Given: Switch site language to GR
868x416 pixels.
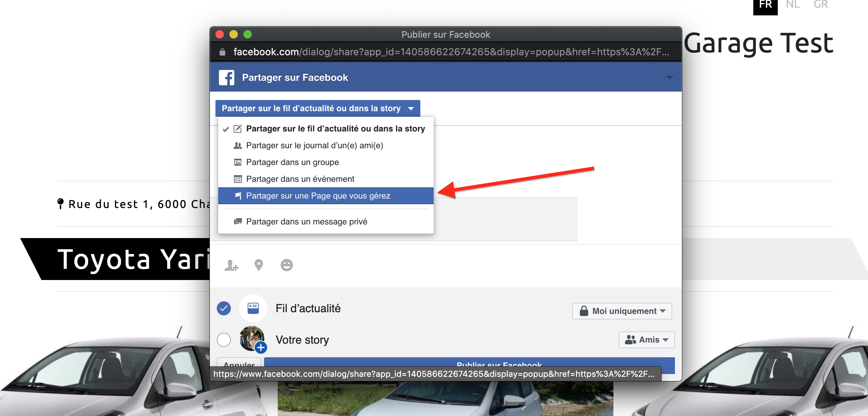Looking at the screenshot, I should (821, 5).
